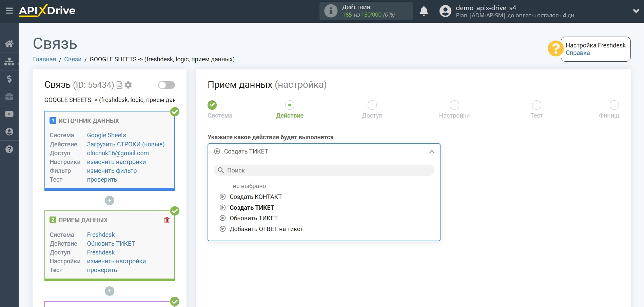Open the user profile icon in sidebar
The height and width of the screenshot is (307, 644).
9,132
